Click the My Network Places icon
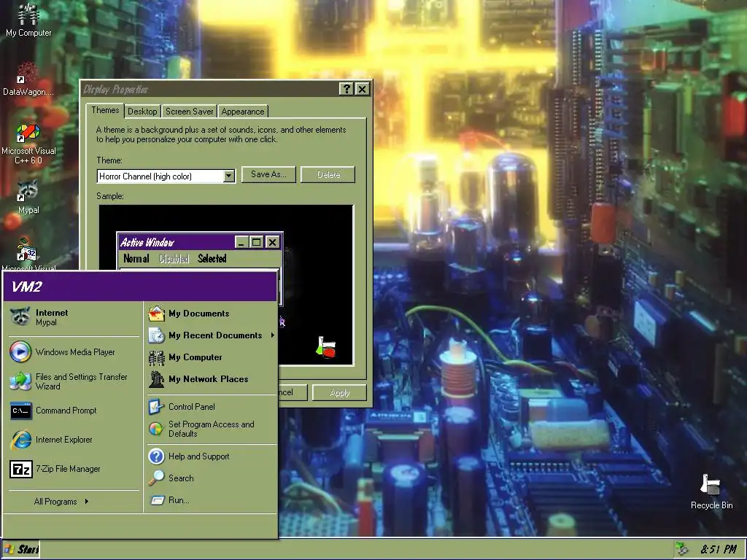747x560 pixels. [x=156, y=379]
